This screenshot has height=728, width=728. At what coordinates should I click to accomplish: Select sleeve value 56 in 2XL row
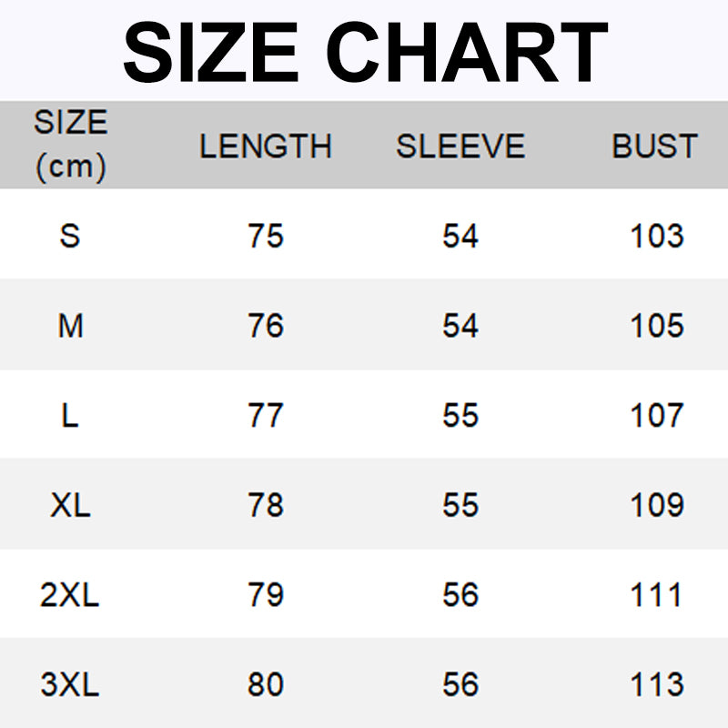coord(460,595)
